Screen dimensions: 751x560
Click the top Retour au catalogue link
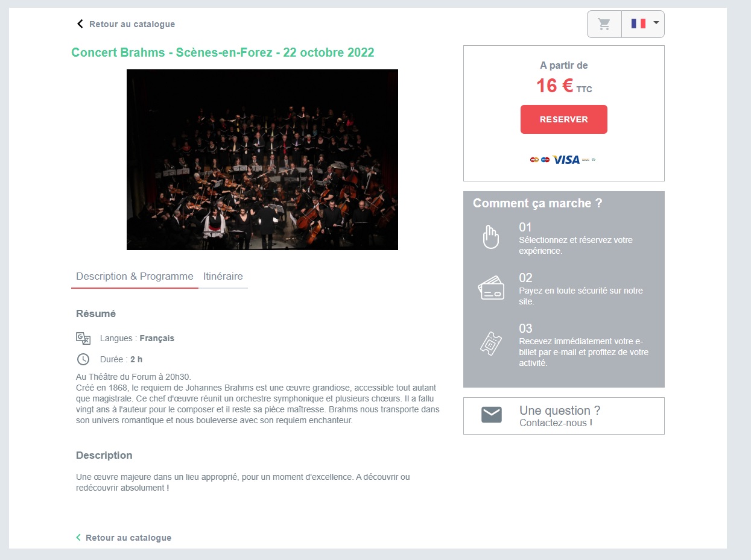(132, 24)
